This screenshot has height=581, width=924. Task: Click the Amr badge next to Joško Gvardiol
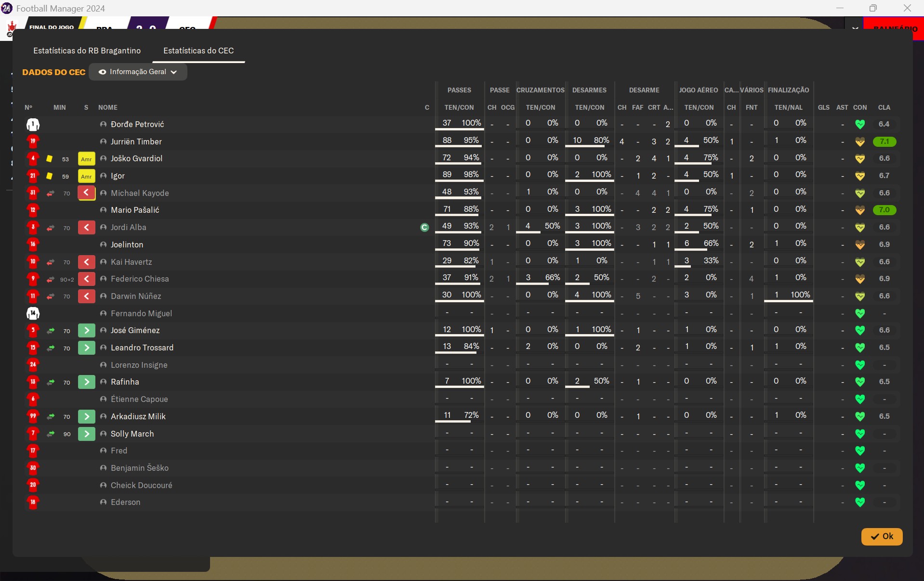coord(86,159)
